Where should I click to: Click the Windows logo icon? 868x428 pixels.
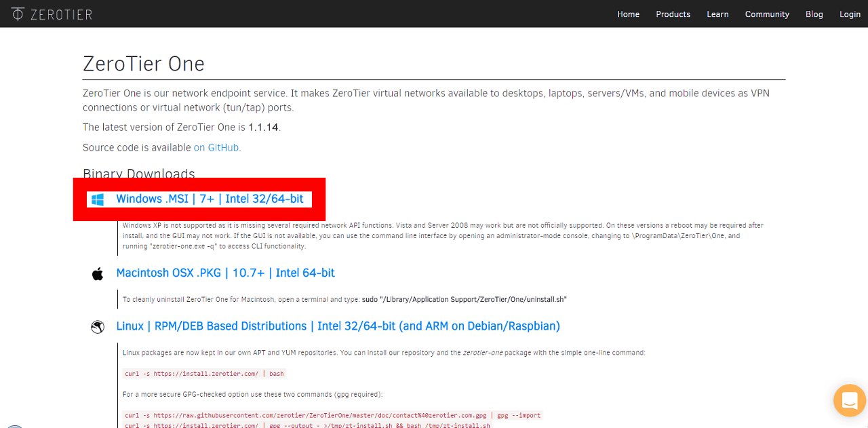[98, 199]
